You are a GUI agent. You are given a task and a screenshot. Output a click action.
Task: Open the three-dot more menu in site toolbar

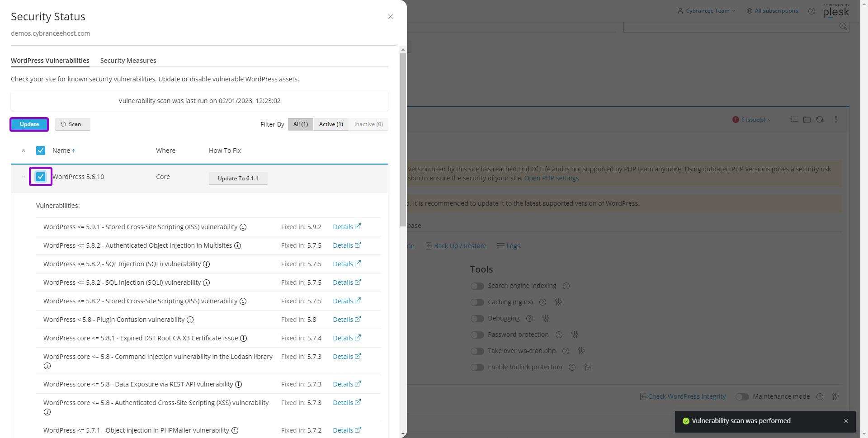click(x=835, y=120)
